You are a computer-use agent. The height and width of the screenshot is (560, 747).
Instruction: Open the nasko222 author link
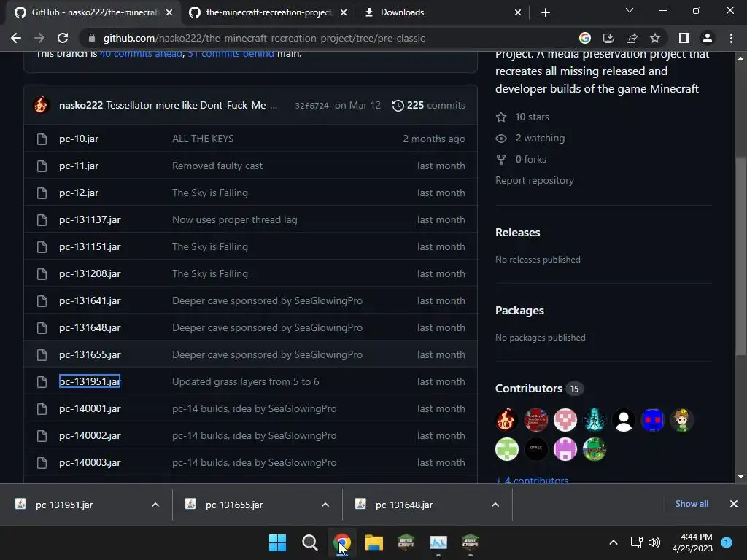(81, 105)
